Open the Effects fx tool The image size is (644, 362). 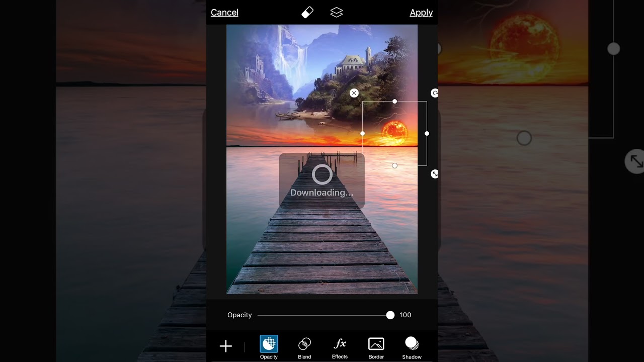pos(340,348)
